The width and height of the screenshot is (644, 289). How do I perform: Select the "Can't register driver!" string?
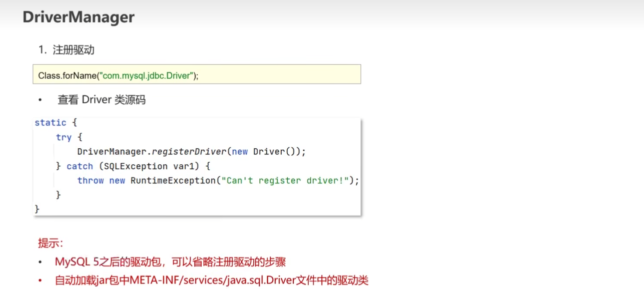[285, 181]
